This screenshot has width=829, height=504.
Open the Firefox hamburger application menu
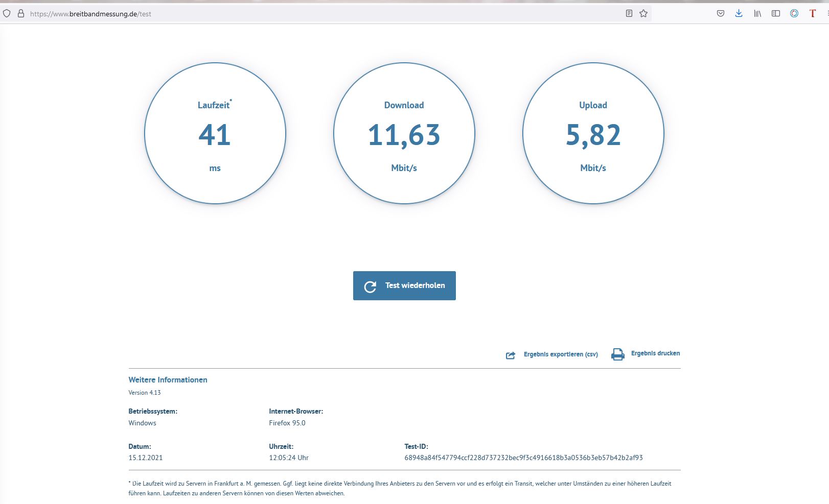[x=827, y=14]
